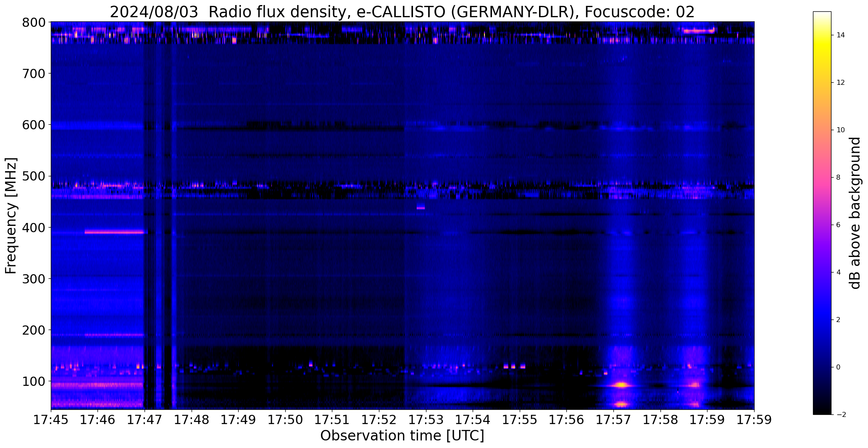Click the short pink 440 MHz feature before 17:53
Screen dimensions: 868x448
click(421, 207)
